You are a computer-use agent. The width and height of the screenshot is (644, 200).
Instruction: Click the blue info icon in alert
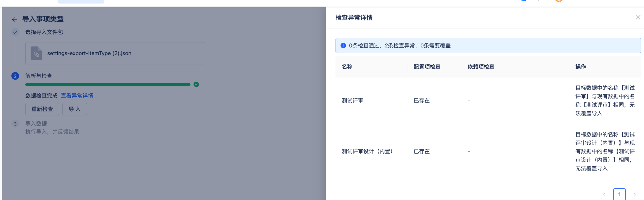click(x=343, y=46)
